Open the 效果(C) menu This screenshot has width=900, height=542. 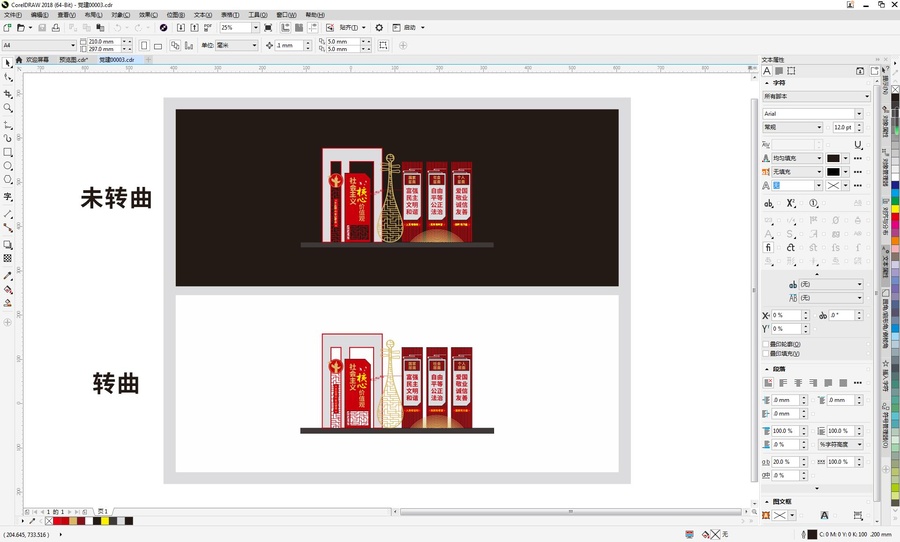pyautogui.click(x=148, y=15)
